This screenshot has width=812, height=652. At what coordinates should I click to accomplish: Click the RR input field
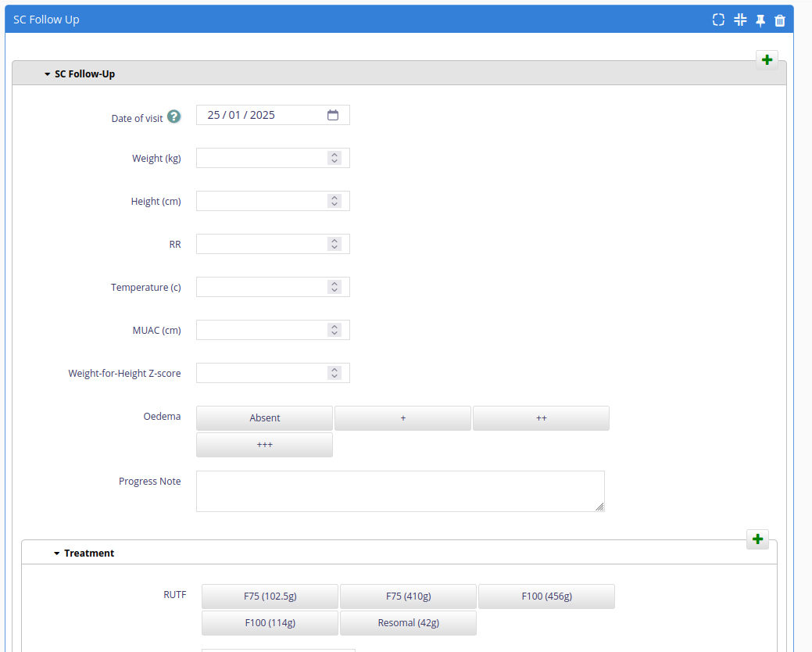[x=273, y=244]
